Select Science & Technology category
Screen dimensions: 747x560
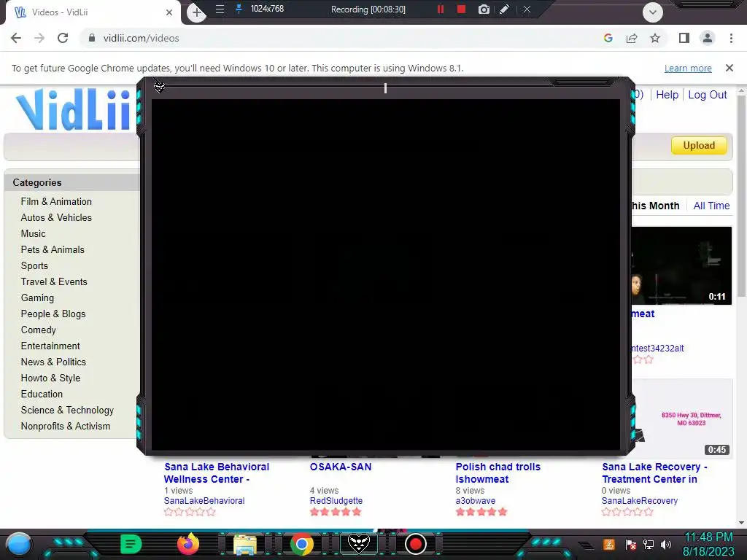click(67, 410)
